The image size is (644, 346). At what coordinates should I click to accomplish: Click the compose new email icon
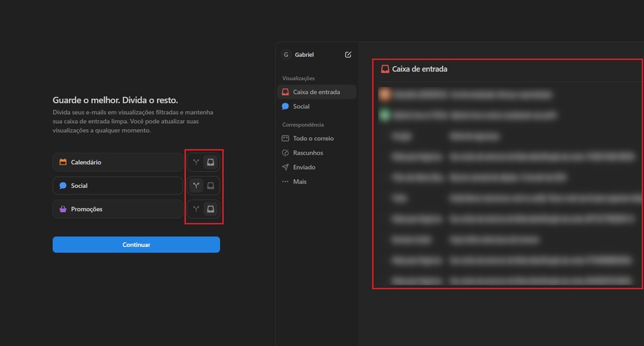(x=348, y=54)
